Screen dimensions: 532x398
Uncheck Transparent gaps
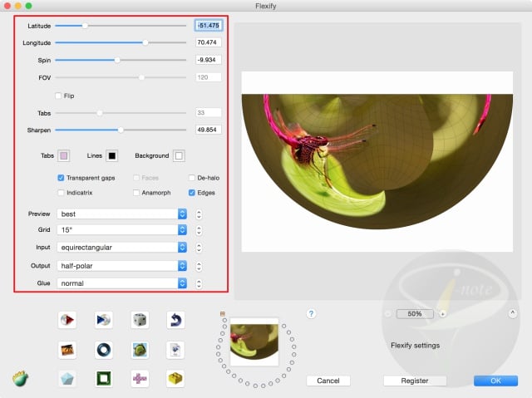(x=62, y=178)
